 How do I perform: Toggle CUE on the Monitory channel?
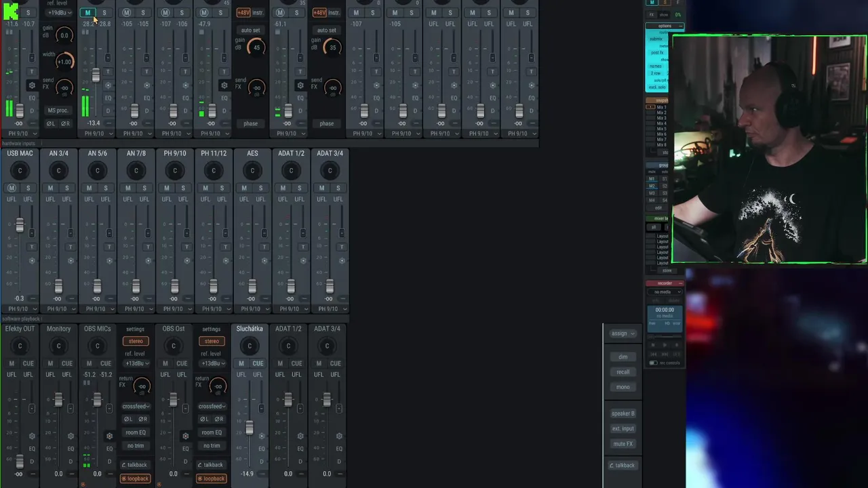pyautogui.click(x=66, y=363)
